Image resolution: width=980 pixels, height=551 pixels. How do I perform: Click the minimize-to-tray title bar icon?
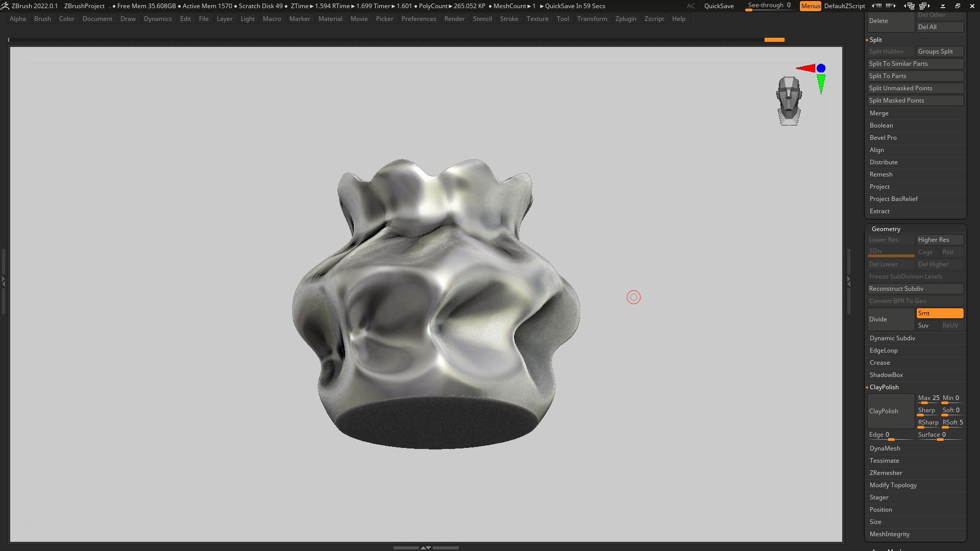pos(943,6)
